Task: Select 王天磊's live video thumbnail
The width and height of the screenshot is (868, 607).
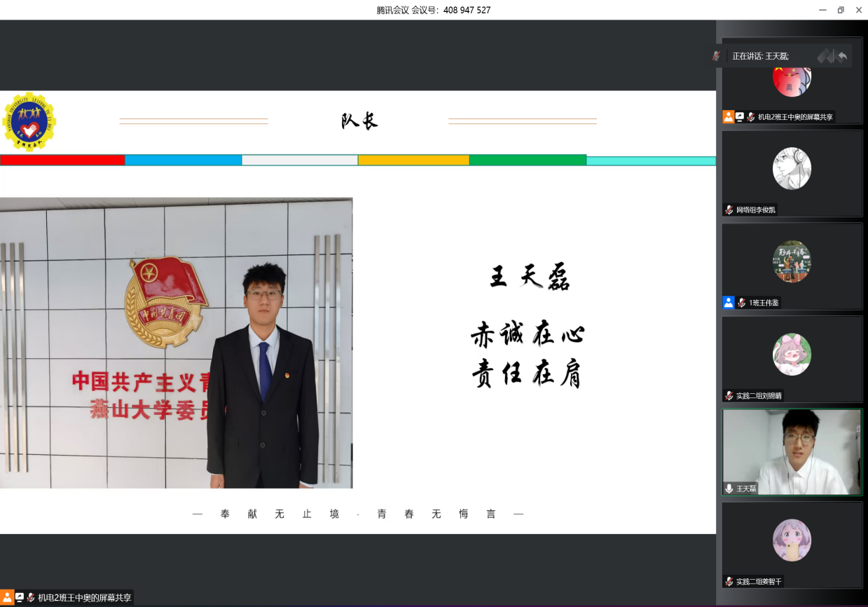Action: click(x=792, y=449)
